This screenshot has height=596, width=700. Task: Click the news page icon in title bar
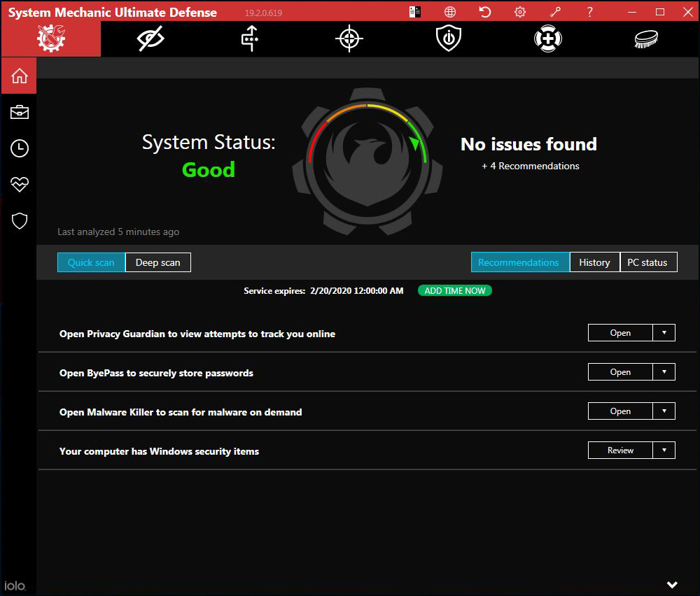click(414, 12)
